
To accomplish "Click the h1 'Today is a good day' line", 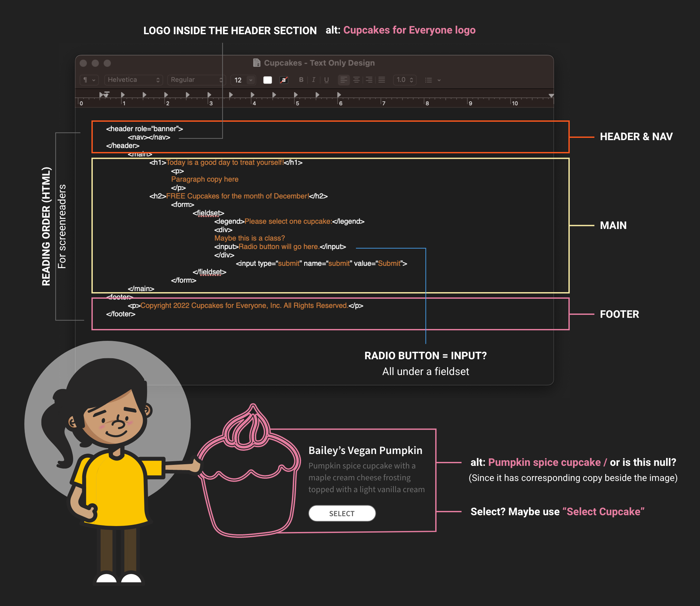I will [x=226, y=163].
